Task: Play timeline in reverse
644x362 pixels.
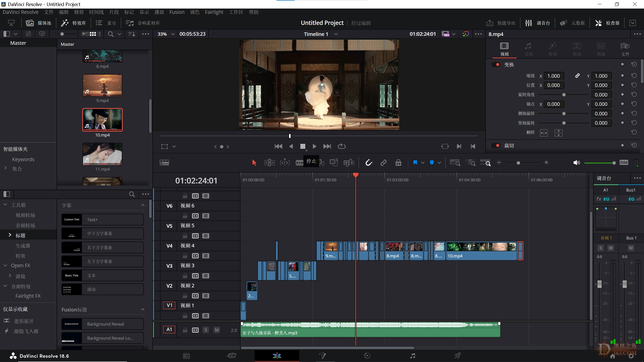Action: pos(291,146)
